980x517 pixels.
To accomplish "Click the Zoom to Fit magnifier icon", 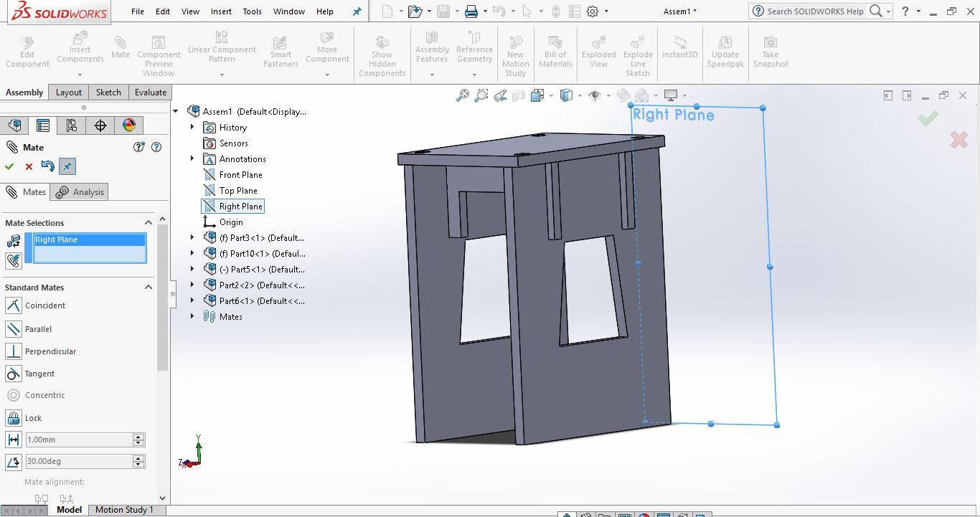I will tap(463, 95).
